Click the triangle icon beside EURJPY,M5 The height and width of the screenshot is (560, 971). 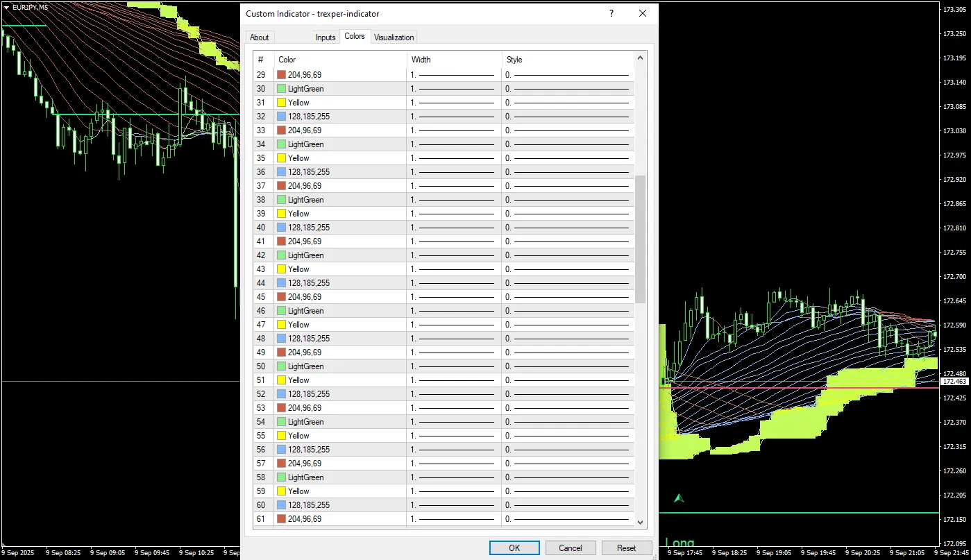tap(6, 7)
